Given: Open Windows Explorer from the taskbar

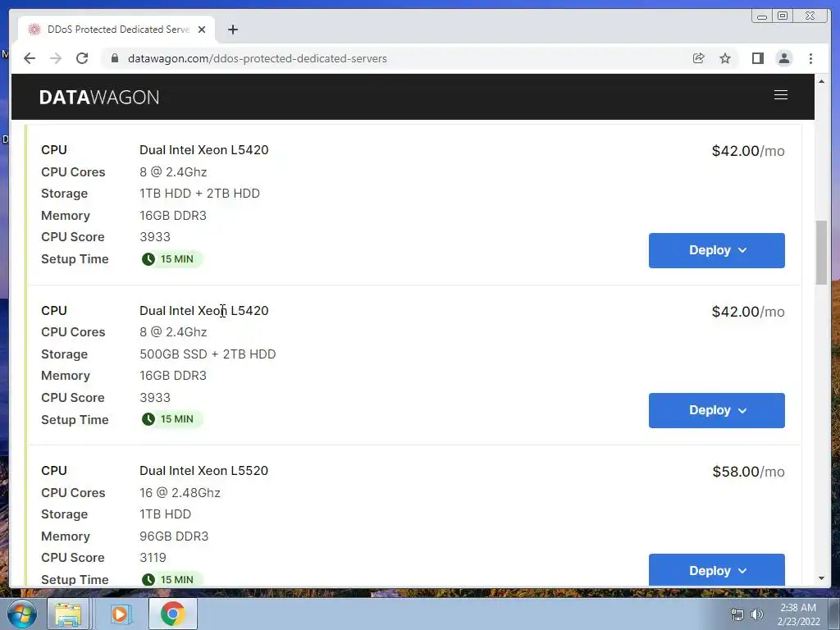Looking at the screenshot, I should [68, 614].
